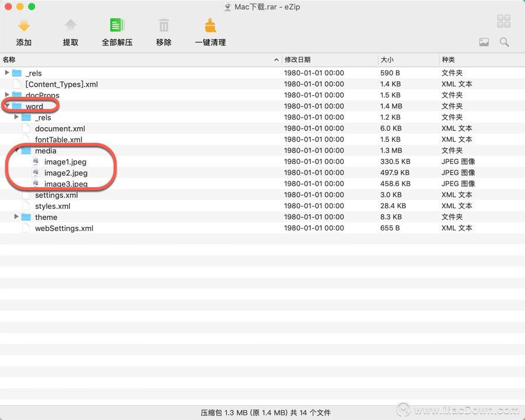Click the settings.xml file icon
This screenshot has height=420, width=525.
point(26,195)
